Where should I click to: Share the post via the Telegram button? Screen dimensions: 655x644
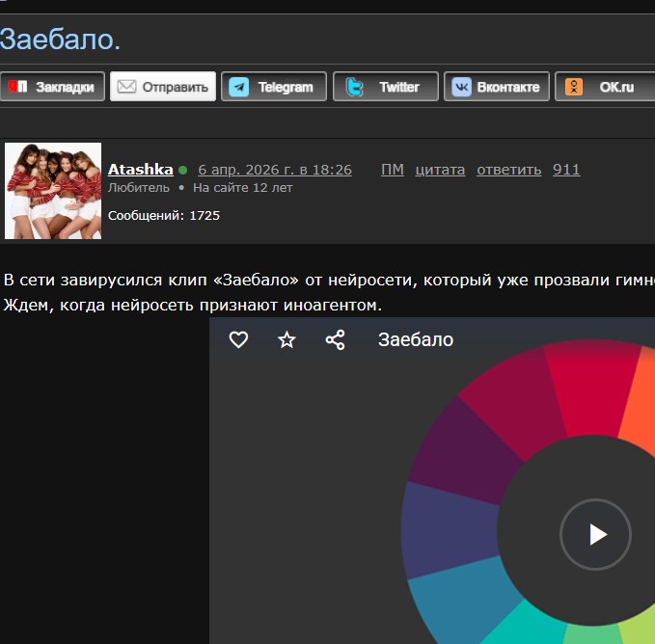274,87
